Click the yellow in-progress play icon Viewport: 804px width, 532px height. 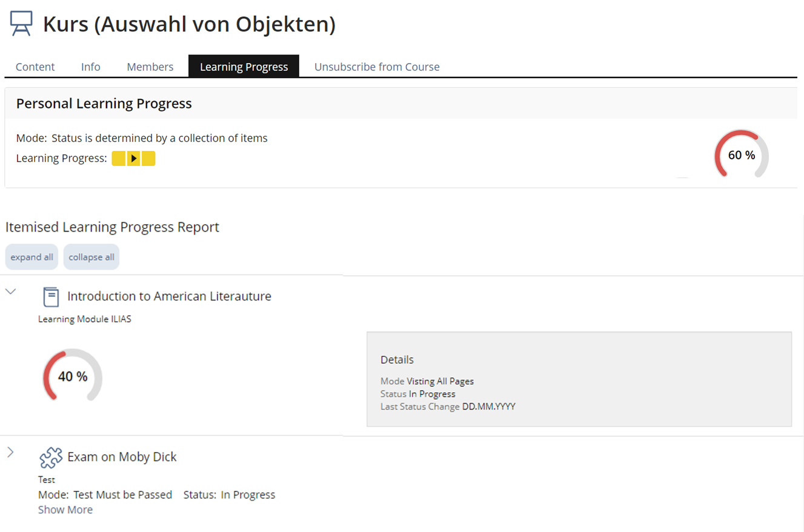tap(134, 159)
